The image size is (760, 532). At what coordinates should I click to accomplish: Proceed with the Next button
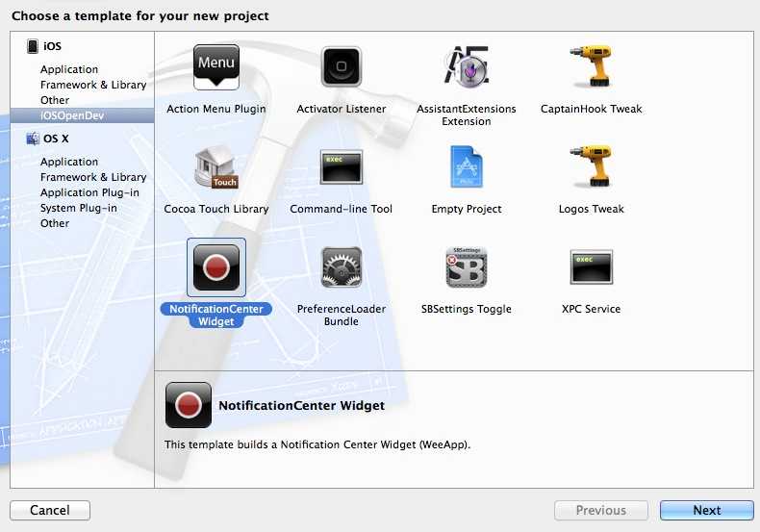(707, 510)
